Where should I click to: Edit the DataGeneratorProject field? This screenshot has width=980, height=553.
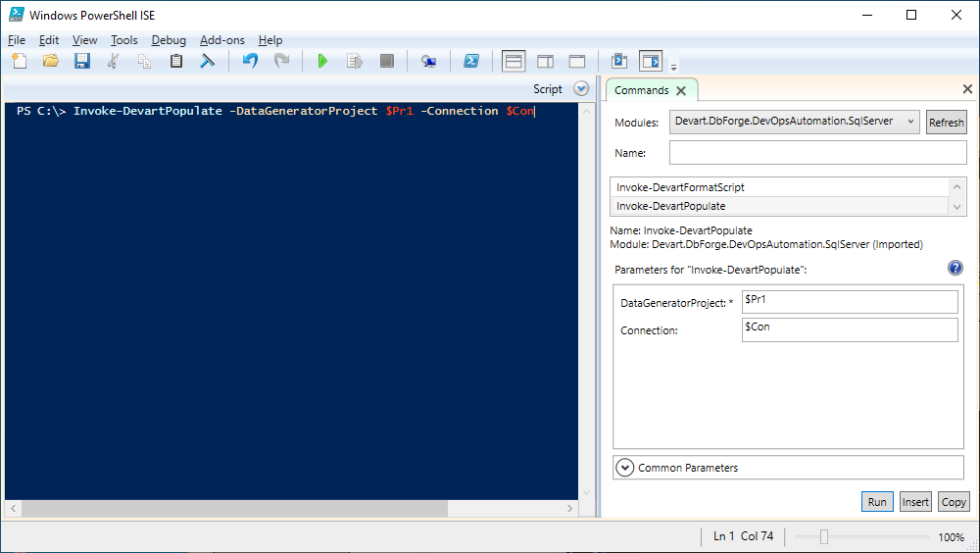point(850,302)
